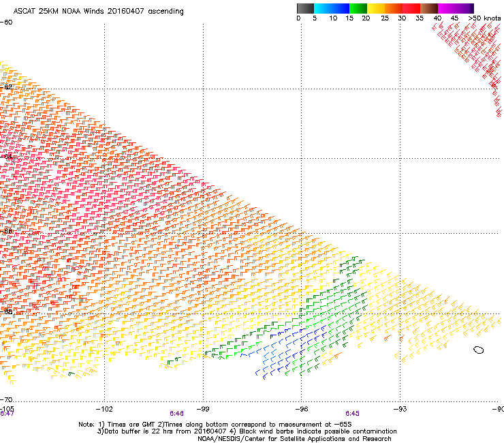This screenshot has width=504, height=443.
Task: Click the '-102' longitude label
Action: (104, 409)
